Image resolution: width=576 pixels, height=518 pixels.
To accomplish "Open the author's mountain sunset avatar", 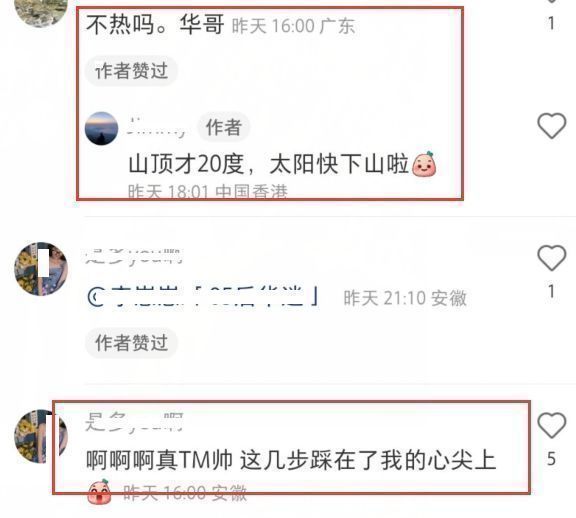I will (x=101, y=129).
